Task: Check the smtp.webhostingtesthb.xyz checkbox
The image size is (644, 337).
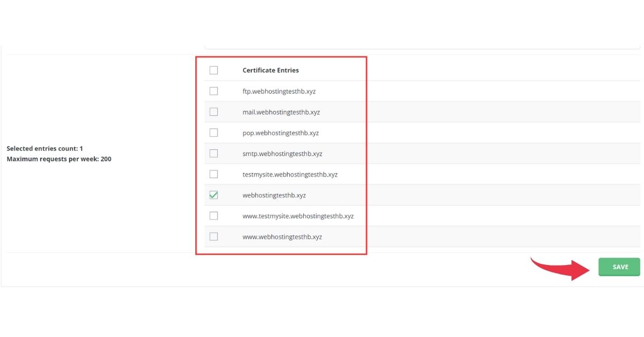Action: click(x=214, y=153)
